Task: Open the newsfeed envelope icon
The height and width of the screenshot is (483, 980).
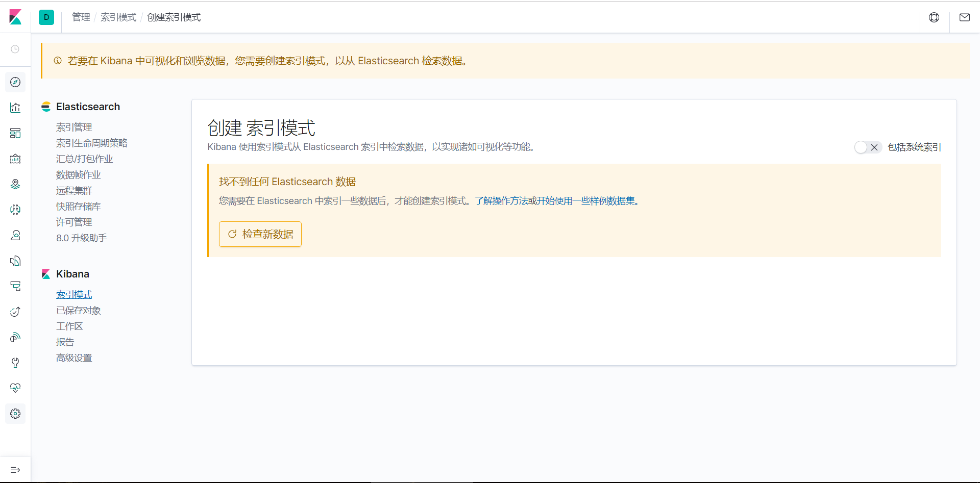Action: (965, 17)
